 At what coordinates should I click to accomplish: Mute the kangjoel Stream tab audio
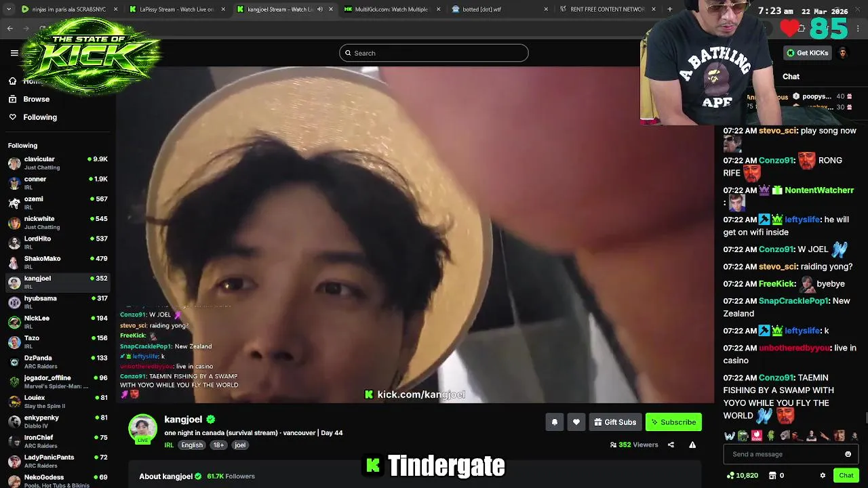tap(320, 9)
